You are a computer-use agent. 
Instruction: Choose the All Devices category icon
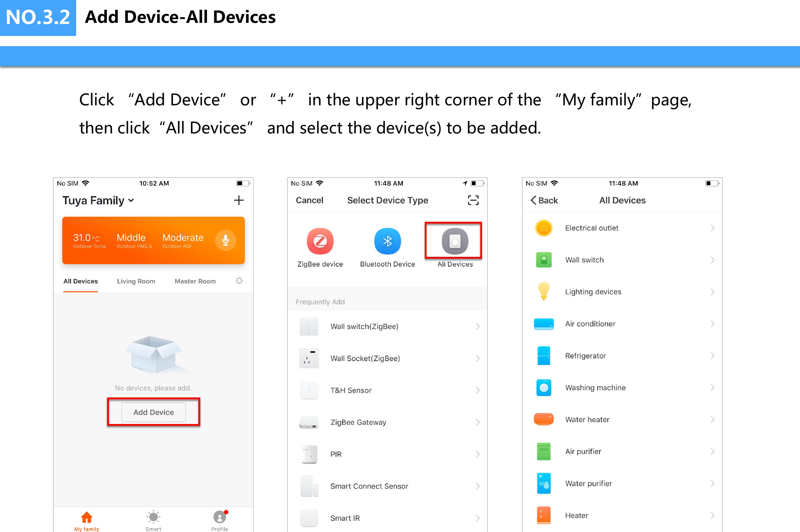[453, 241]
